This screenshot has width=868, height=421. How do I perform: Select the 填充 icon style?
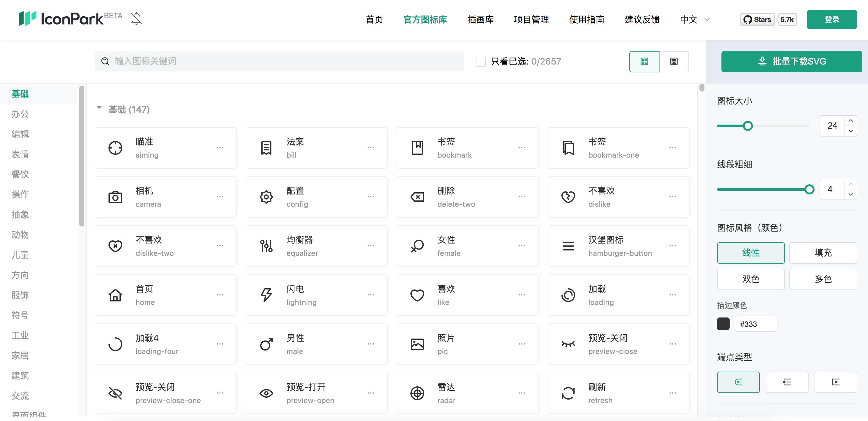click(x=823, y=253)
